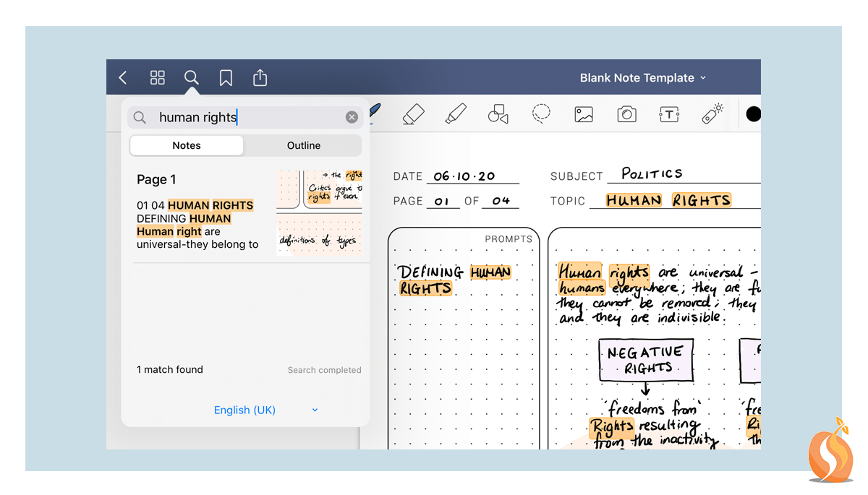Insert an image with the Photo tool

click(583, 113)
